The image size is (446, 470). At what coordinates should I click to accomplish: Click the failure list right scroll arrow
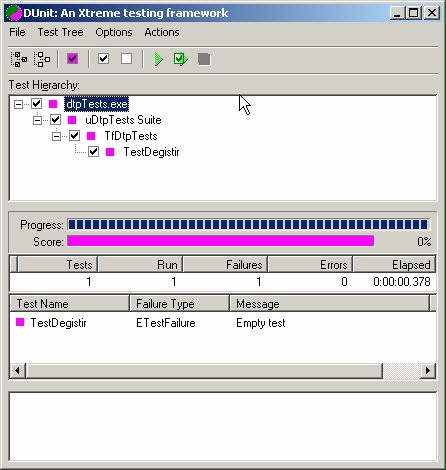428,371
